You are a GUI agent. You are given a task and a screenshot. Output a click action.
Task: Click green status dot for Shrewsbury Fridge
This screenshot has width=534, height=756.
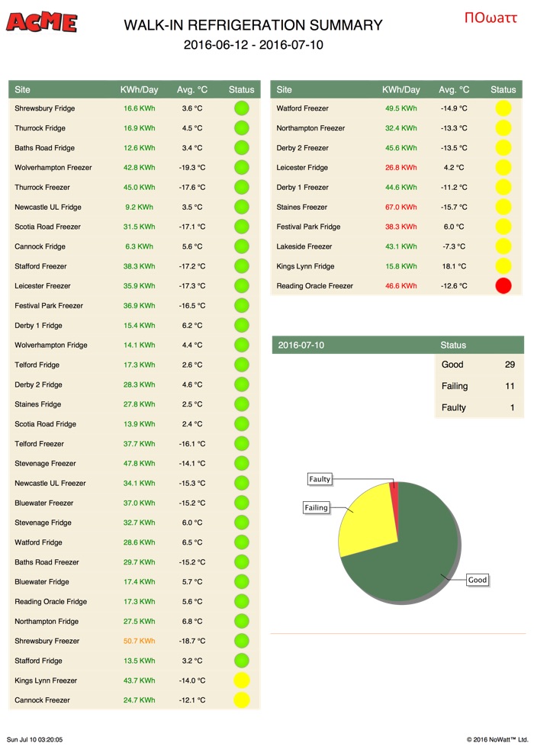pos(242,108)
